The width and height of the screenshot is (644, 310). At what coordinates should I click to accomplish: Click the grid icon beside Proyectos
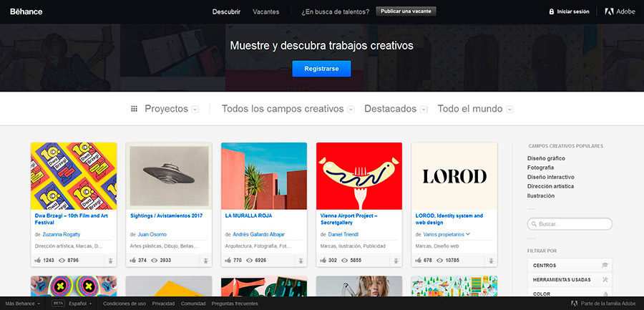[134, 109]
